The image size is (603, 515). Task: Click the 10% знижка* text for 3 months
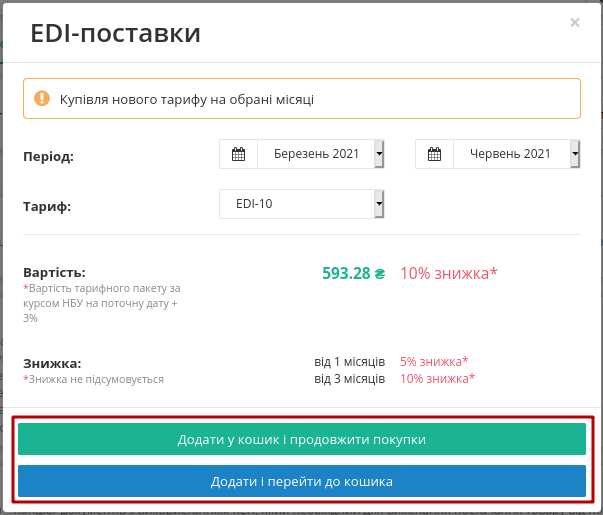tap(438, 378)
